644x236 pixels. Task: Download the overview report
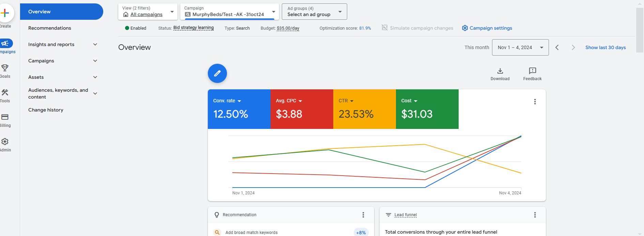click(x=500, y=74)
